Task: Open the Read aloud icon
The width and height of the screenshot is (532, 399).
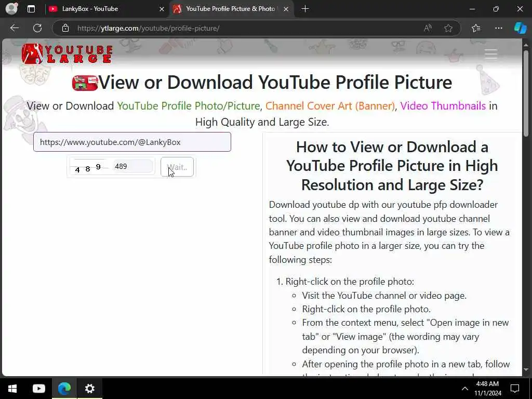Action: click(428, 28)
